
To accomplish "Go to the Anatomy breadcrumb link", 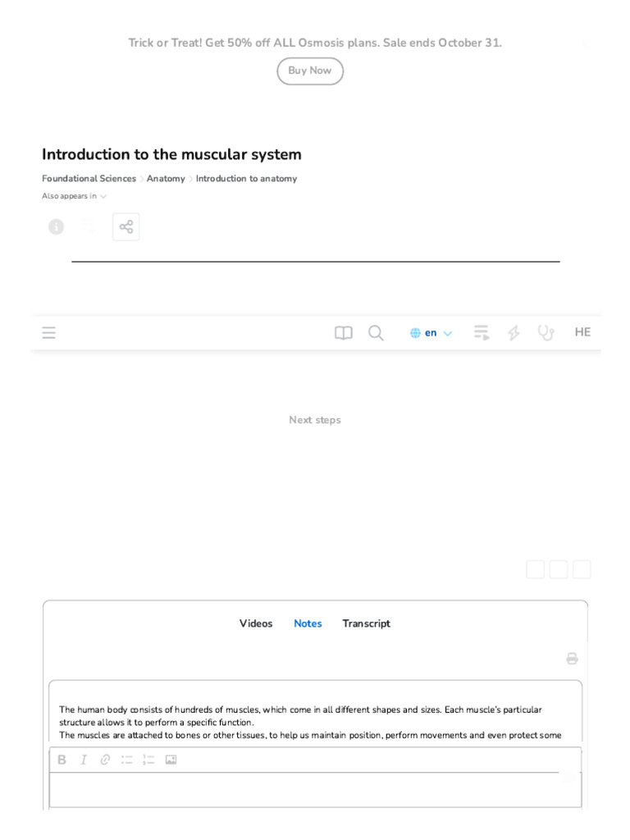I will point(166,178).
